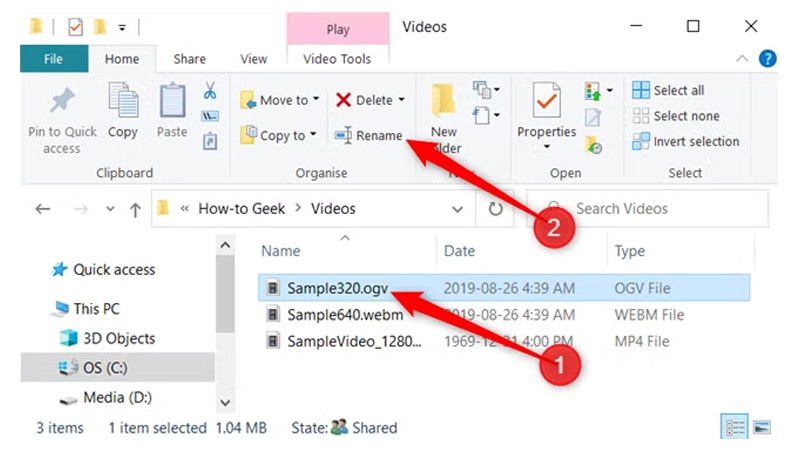Click the Pin to Quick access icon
800x450 pixels.
click(62, 101)
